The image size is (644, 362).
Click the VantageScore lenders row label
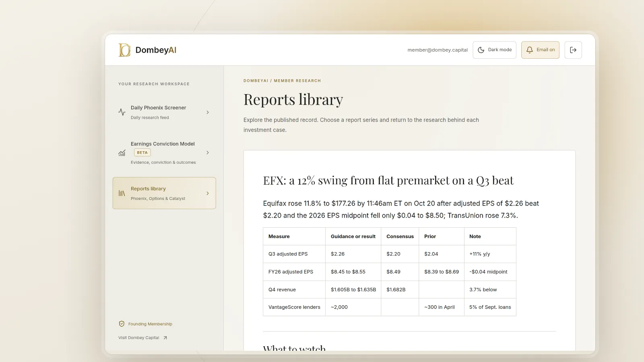294,307
